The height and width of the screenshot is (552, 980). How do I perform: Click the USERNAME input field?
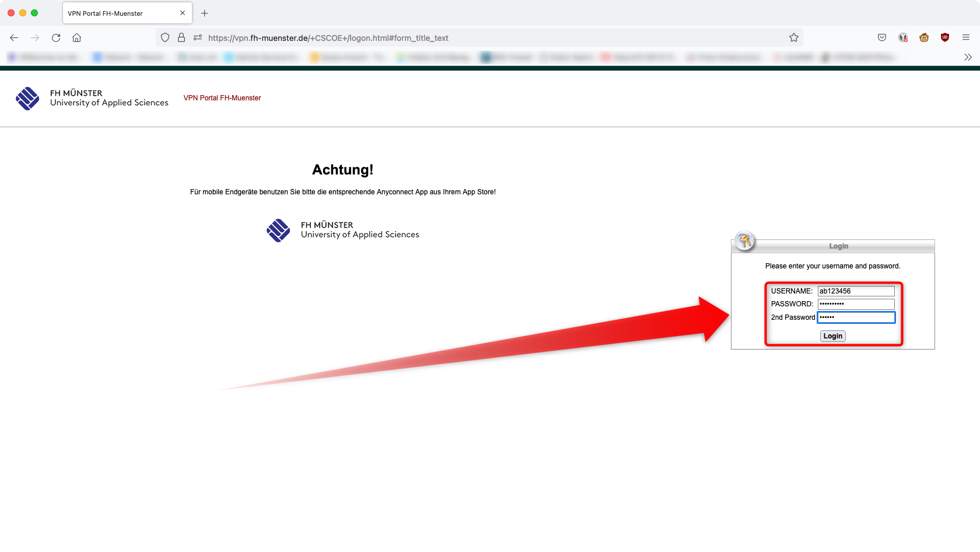856,291
